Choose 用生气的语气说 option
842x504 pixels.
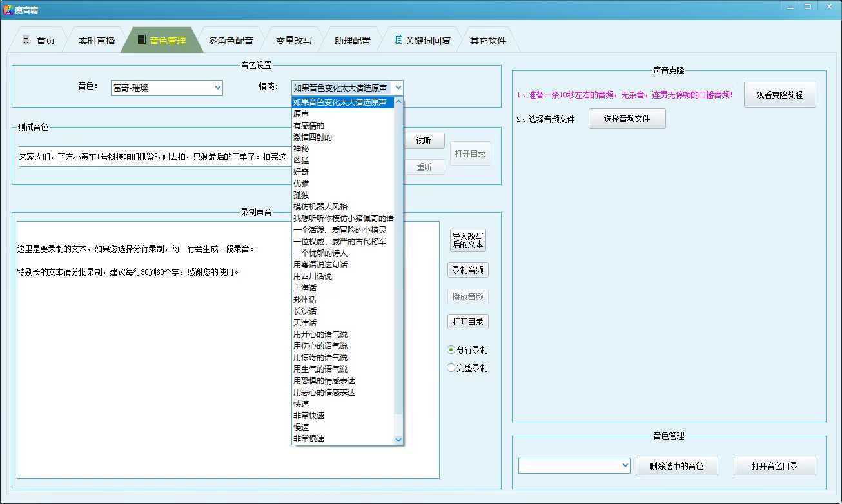(x=343, y=369)
